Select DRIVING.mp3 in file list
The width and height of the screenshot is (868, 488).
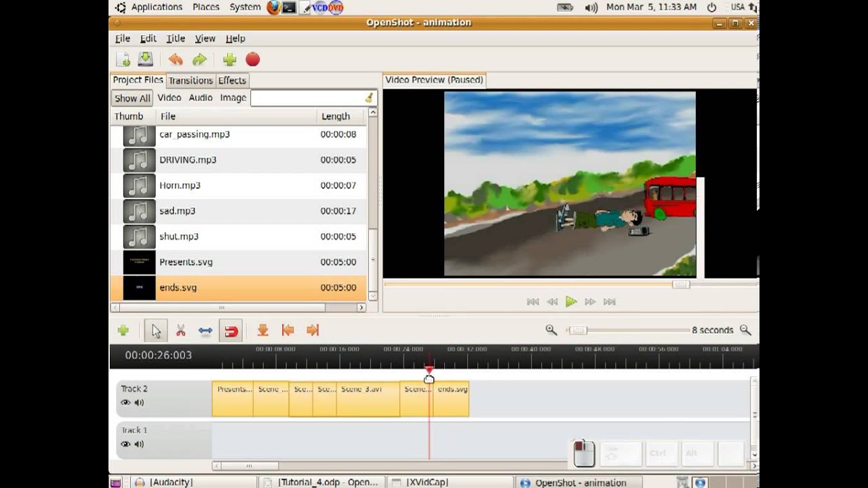(238, 160)
